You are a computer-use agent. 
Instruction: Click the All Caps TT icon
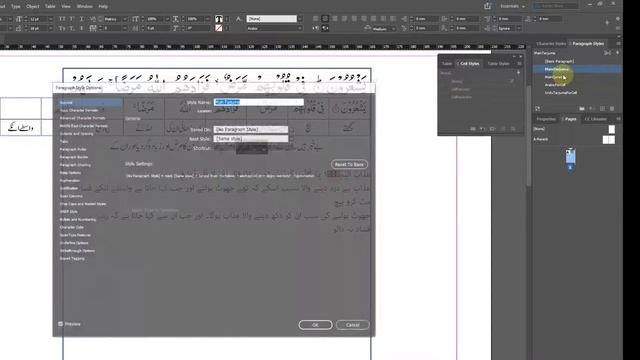pyautogui.click(x=62, y=19)
